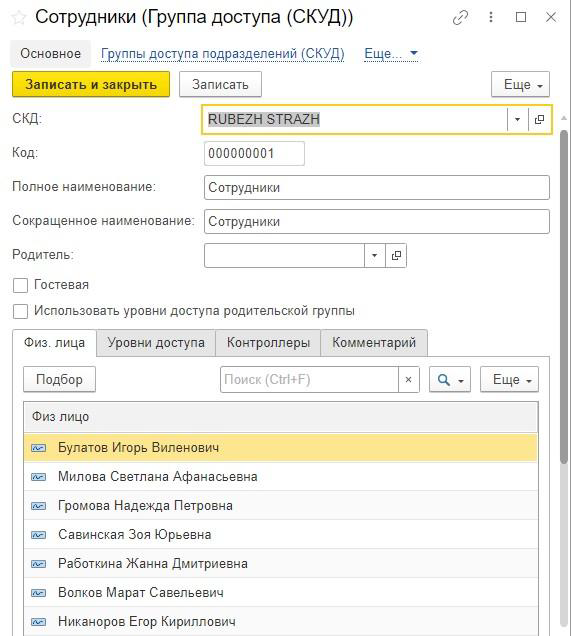Open Еще dropdown in navigation links
571x636 pixels.
coord(391,54)
